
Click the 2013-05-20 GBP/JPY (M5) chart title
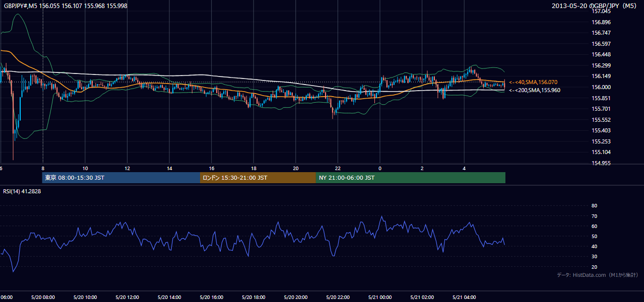(x=594, y=6)
